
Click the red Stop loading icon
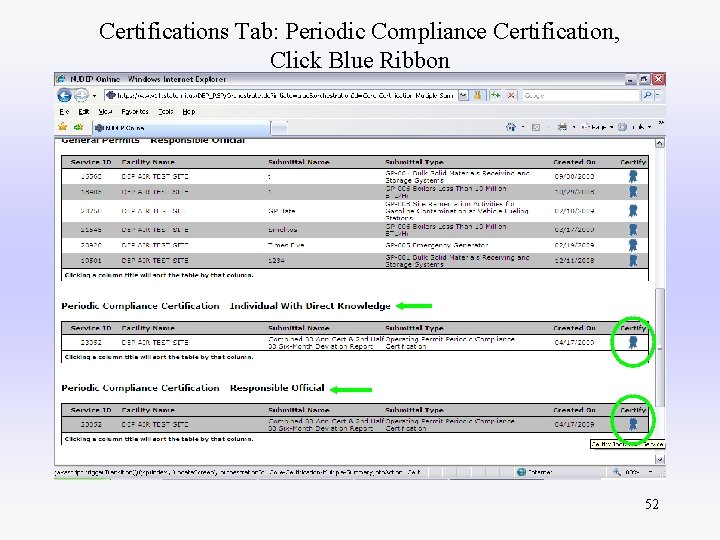(511, 95)
